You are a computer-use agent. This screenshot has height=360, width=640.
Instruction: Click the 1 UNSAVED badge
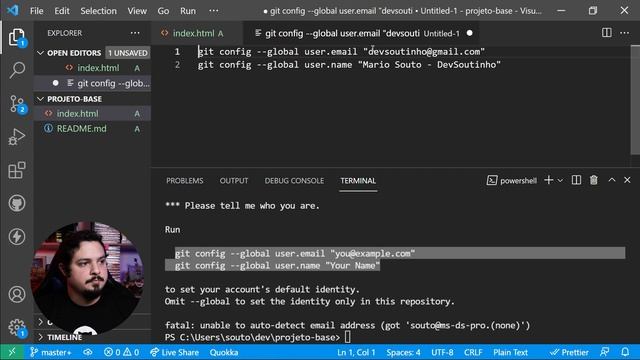[128, 53]
